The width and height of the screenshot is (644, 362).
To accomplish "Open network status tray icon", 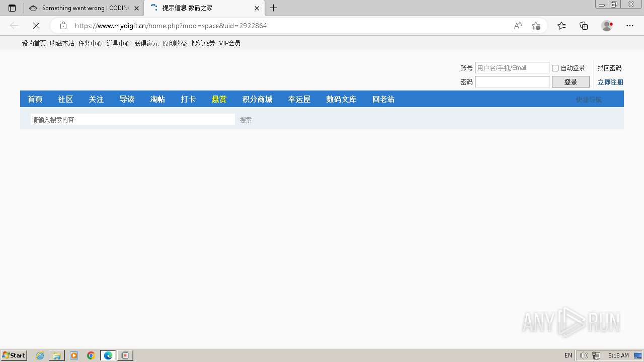I will (x=596, y=355).
